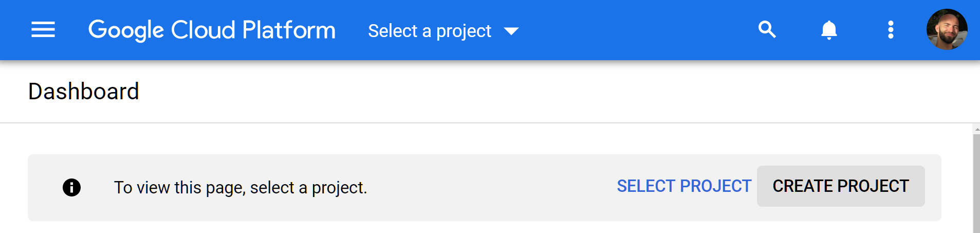Click the 'Select a project' label

pos(430,31)
